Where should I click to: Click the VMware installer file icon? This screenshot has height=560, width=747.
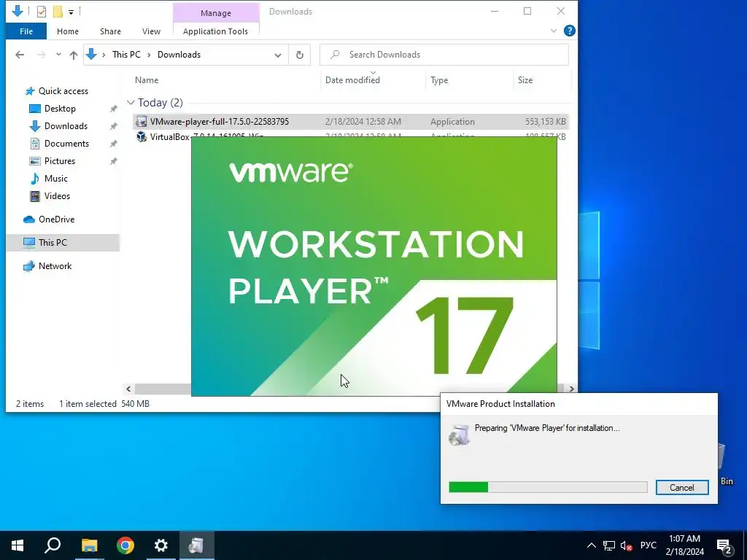pyautogui.click(x=141, y=122)
